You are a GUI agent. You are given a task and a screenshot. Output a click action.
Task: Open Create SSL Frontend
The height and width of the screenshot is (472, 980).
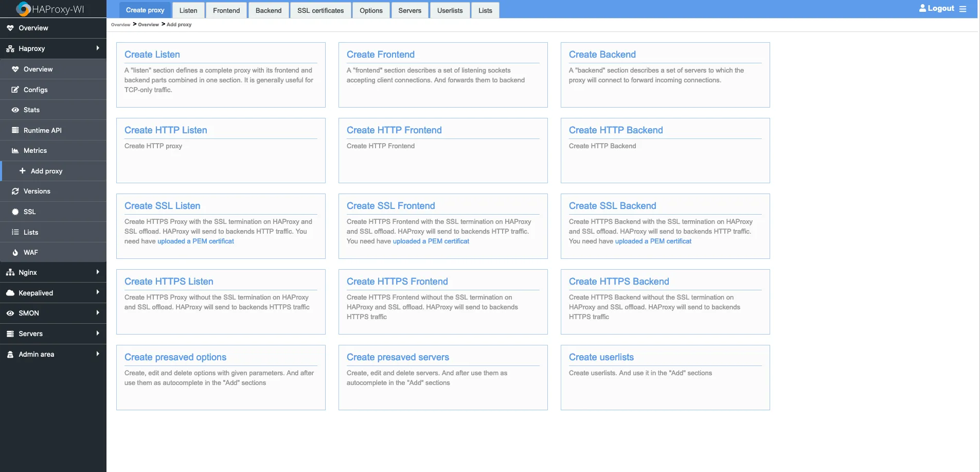391,206
